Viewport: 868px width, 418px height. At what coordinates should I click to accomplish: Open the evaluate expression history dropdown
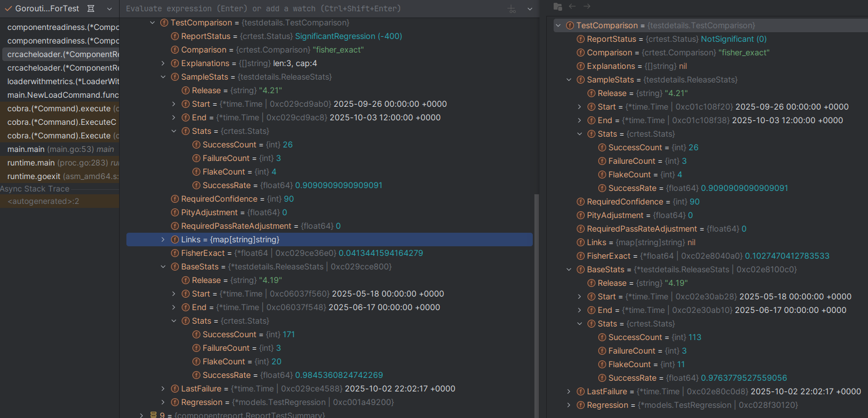pyautogui.click(x=529, y=9)
